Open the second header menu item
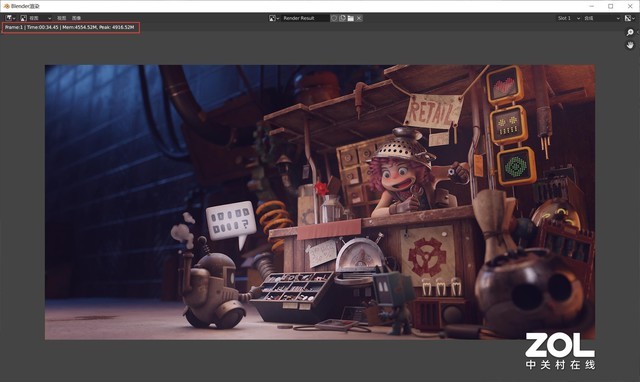Viewport: 640px width, 382px height. click(x=61, y=18)
